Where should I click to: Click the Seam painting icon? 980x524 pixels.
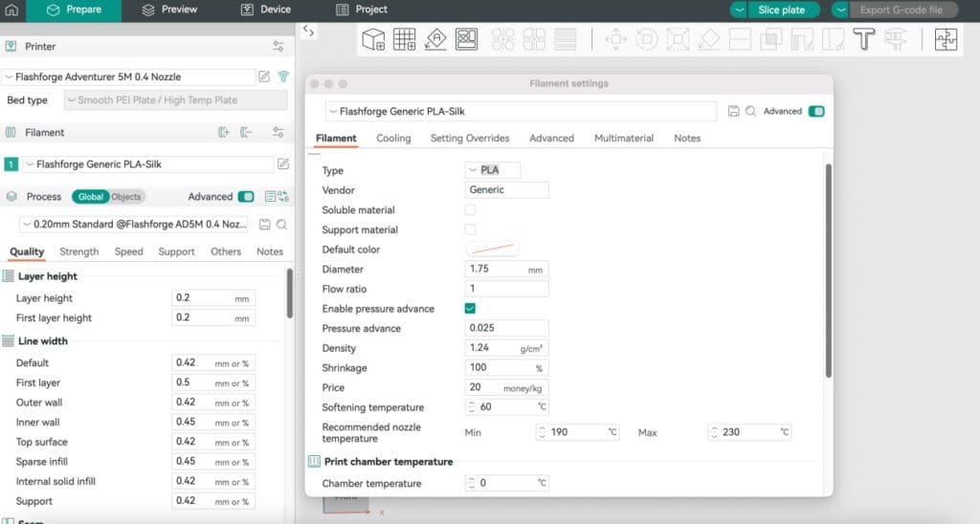[833, 39]
